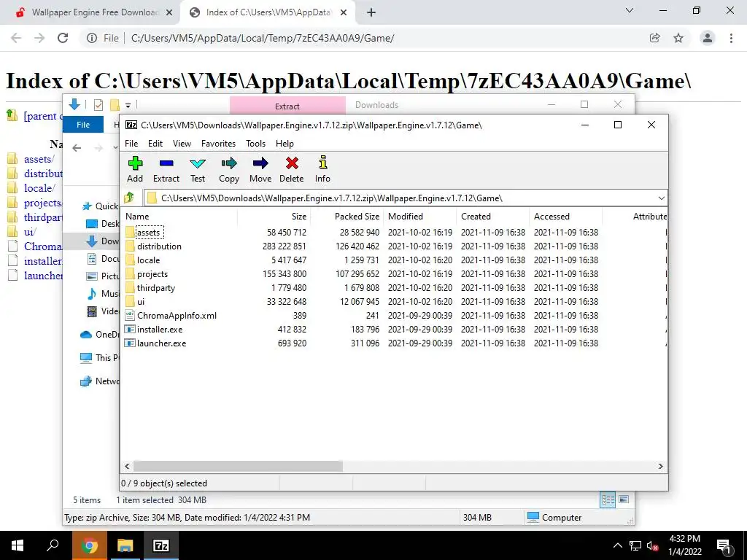Select the projects folder in 7-Zip

point(152,274)
